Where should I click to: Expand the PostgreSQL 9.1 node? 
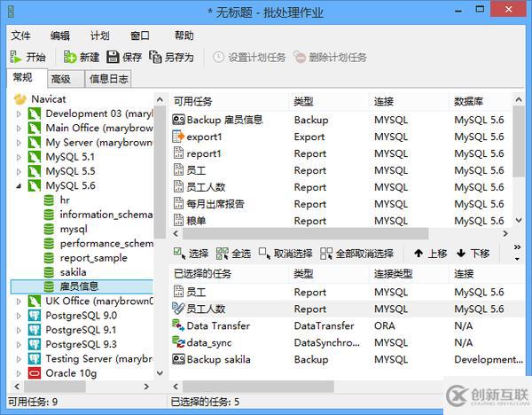[19, 330]
